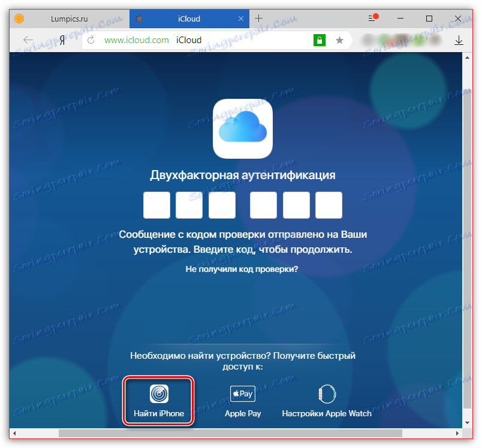Focus the second verification code box
The height and width of the screenshot is (448, 482).
[189, 205]
